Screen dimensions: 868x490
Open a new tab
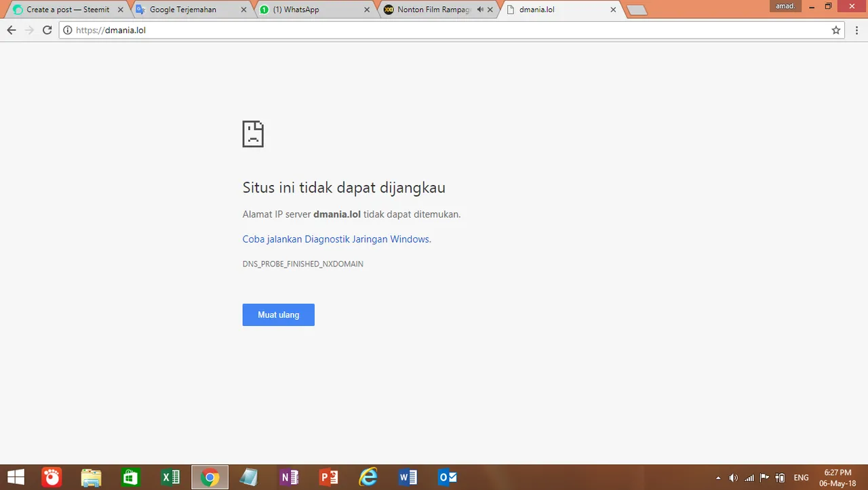637,10
